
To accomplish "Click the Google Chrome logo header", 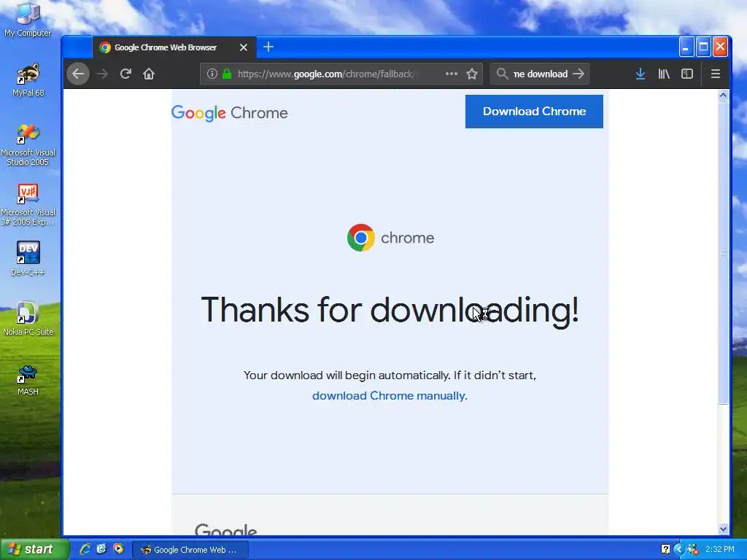I will tap(230, 113).
